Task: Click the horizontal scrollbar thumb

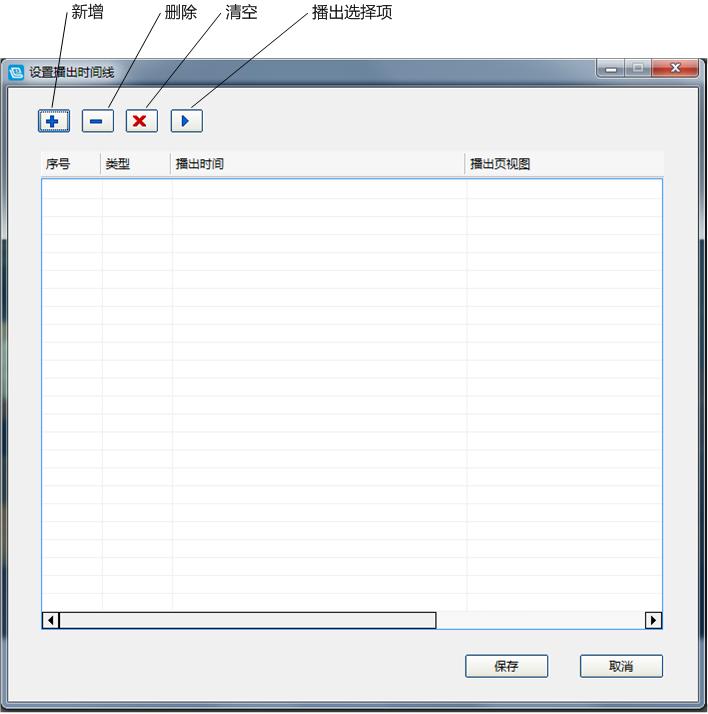Action: click(x=248, y=620)
